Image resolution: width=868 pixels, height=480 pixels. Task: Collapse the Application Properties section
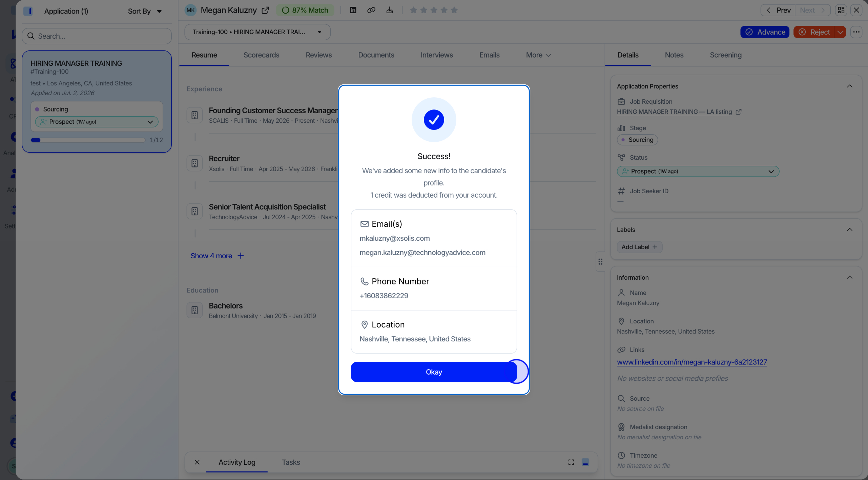pos(849,86)
